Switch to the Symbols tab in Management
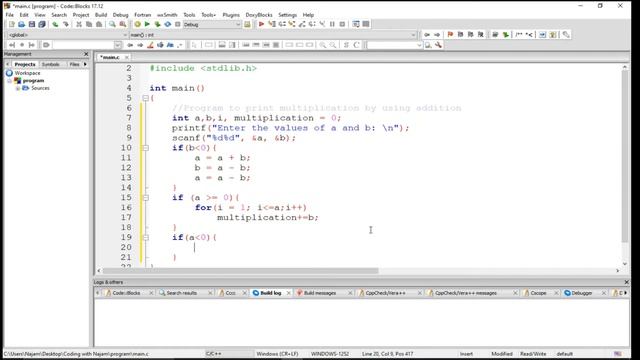 click(x=51, y=64)
